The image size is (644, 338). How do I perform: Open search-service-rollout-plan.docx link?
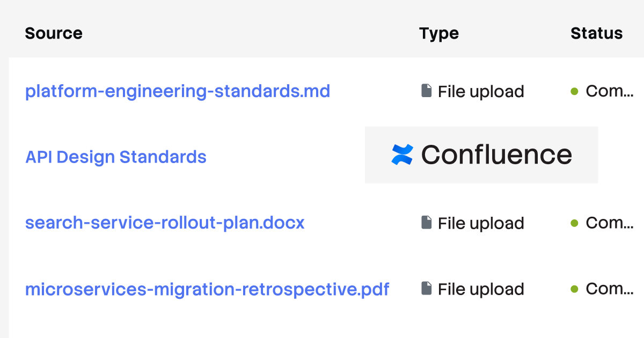(x=165, y=223)
